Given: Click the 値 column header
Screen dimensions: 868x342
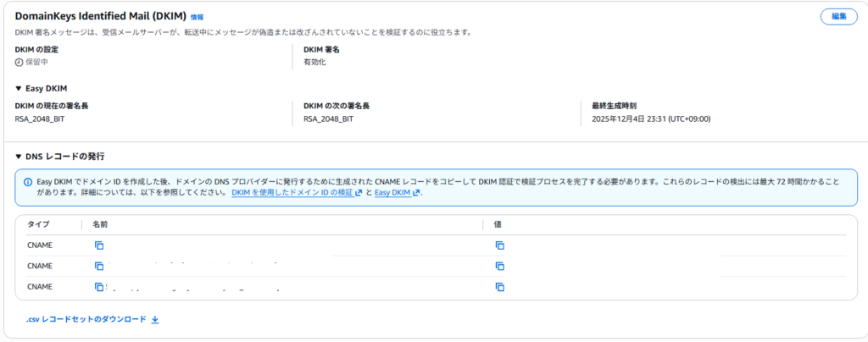Looking at the screenshot, I should pyautogui.click(x=498, y=225).
